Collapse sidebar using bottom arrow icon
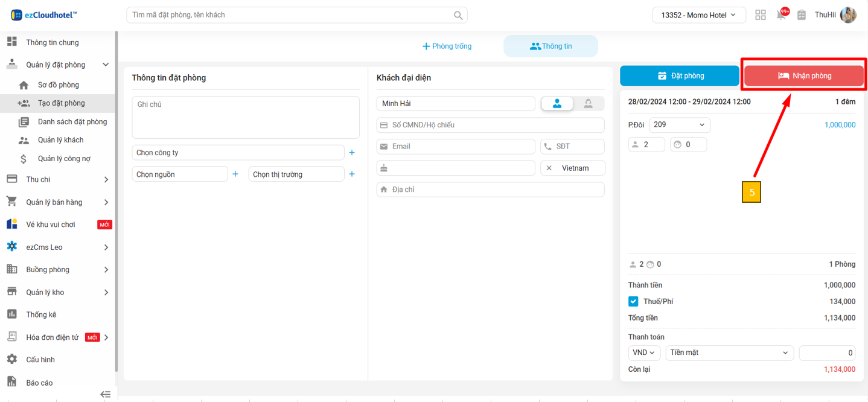868x402 pixels. pos(106,394)
